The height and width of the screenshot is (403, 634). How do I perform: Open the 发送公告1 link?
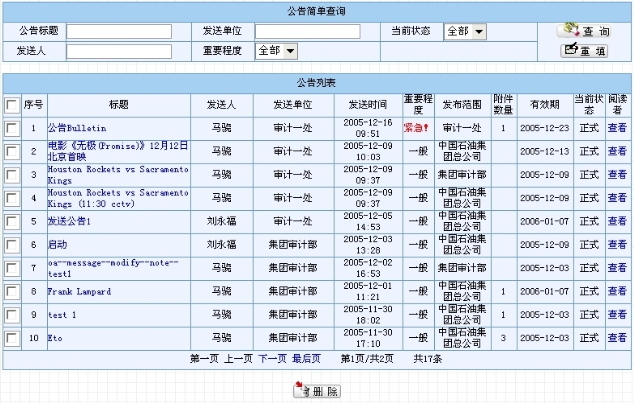tap(69, 221)
